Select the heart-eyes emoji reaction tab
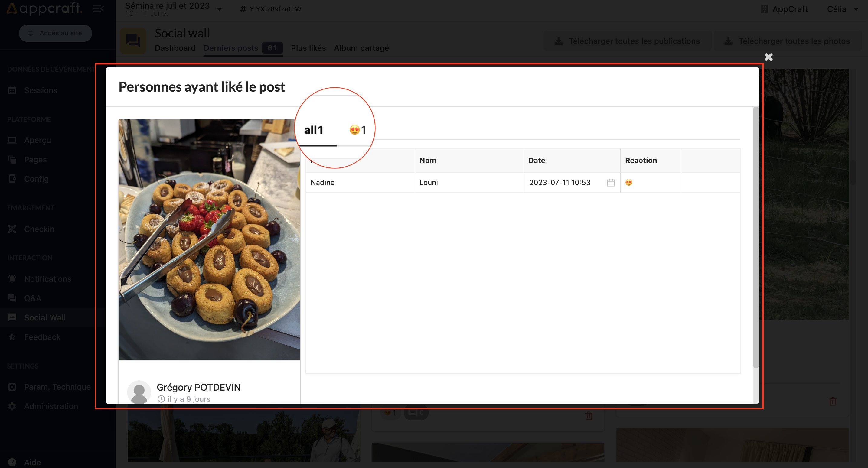 [357, 130]
